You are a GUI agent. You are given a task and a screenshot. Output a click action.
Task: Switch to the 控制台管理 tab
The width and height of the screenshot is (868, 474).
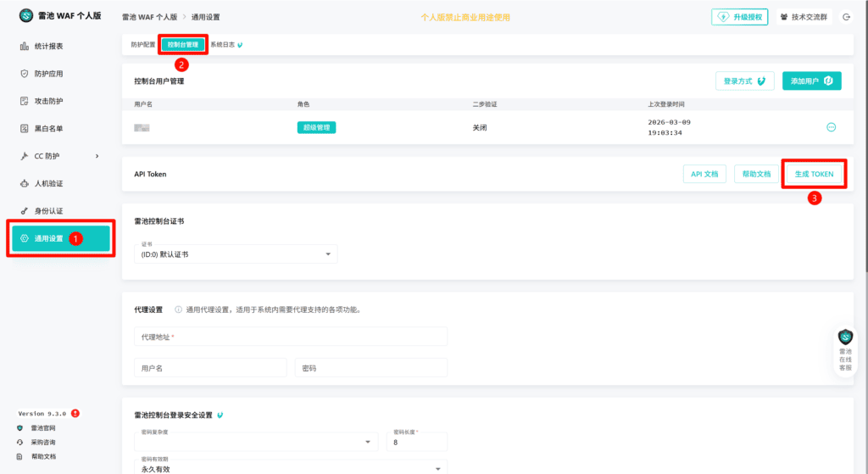click(183, 45)
